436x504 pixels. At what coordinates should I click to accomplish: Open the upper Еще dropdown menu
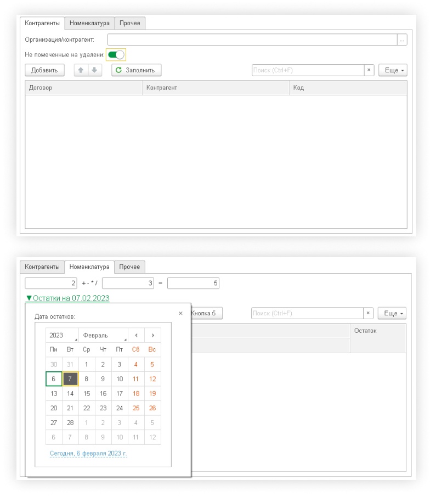(392, 70)
